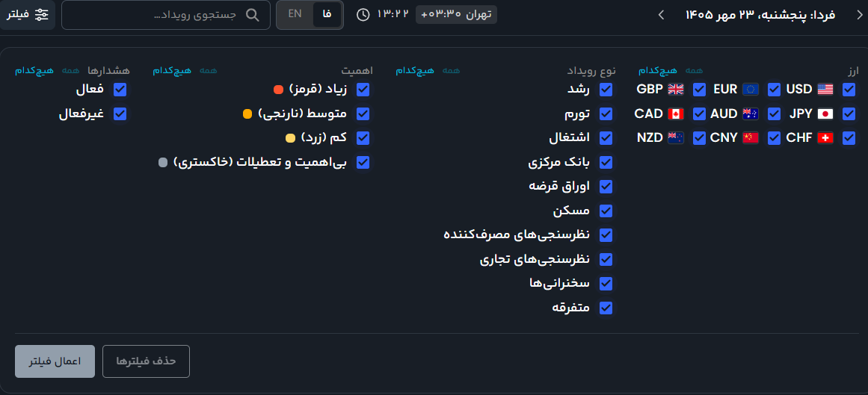This screenshot has height=395, width=868.
Task: Click the yellow dot next to کم
Action: (290, 138)
